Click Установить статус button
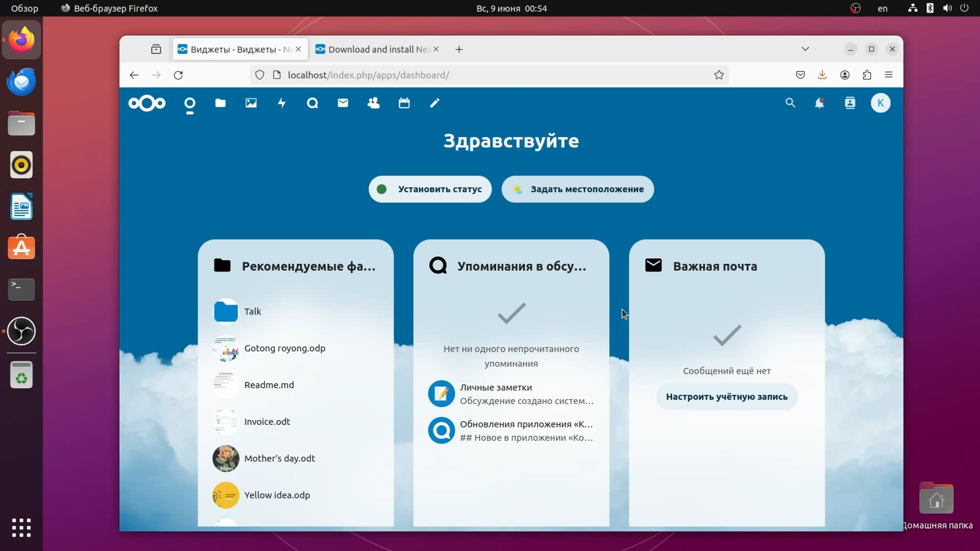 pos(430,189)
